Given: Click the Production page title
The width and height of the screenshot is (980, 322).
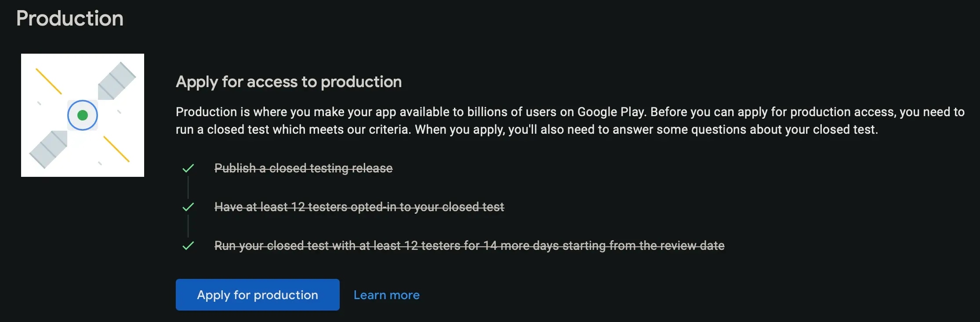Looking at the screenshot, I should [x=70, y=18].
